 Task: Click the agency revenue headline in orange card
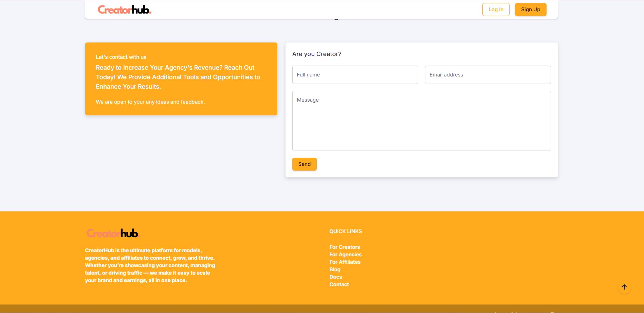178,77
